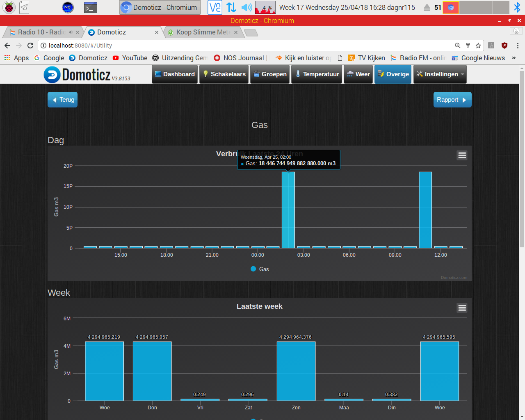525x420 pixels.
Task: Click the Don bar labeled 4 294 965.057
Action: pos(152,371)
